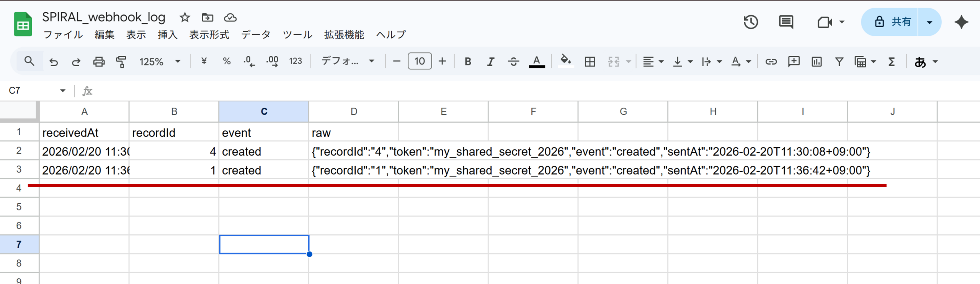Open the fill color paint bucket
This screenshot has width=980, height=284.
click(x=565, y=61)
